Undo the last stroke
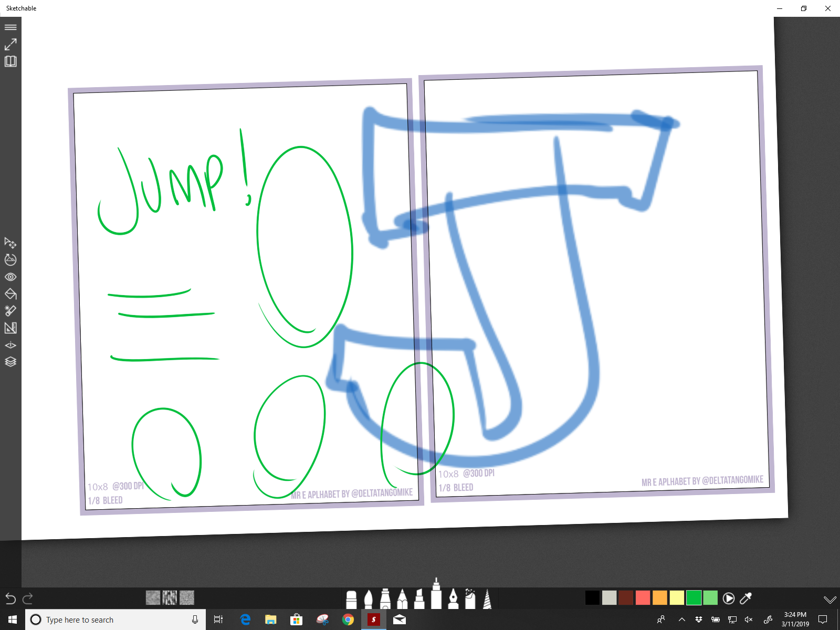 (10, 598)
